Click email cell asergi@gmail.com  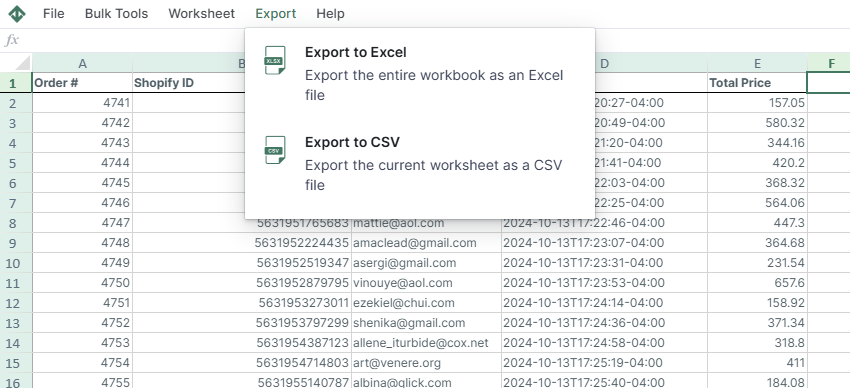(x=427, y=263)
